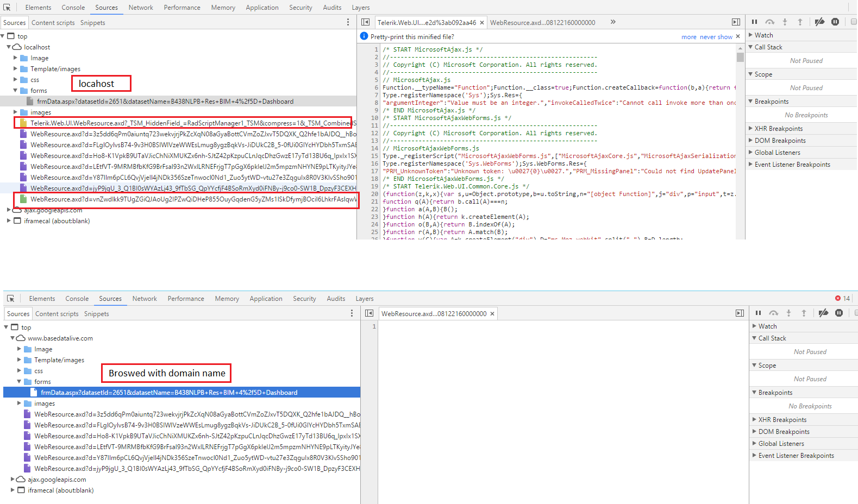Expand the Template/images folder under localhost
The width and height of the screenshot is (858, 504).
[15, 69]
